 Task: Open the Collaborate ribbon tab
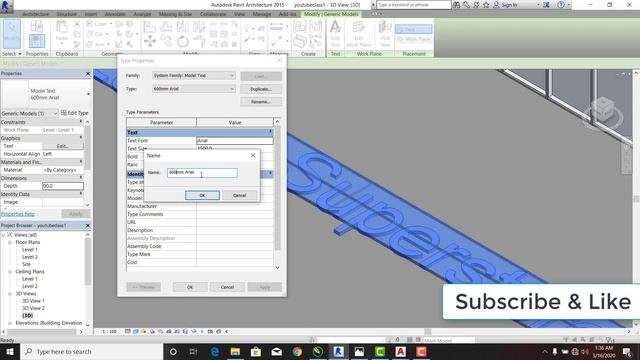[213, 14]
